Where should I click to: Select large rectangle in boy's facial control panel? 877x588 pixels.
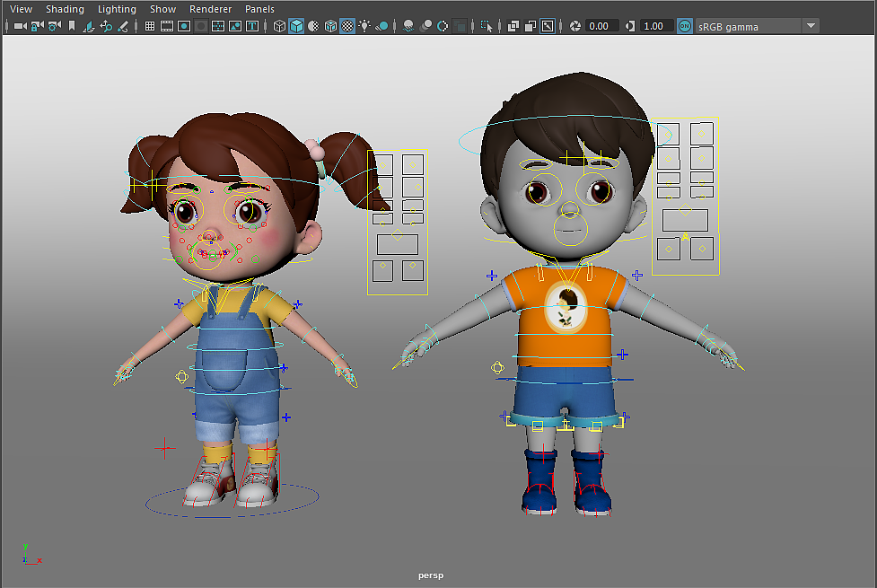tap(685, 220)
